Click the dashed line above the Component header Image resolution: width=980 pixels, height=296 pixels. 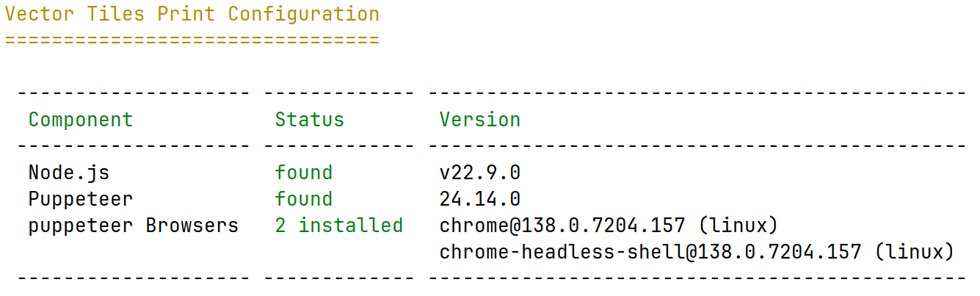[x=133, y=93]
